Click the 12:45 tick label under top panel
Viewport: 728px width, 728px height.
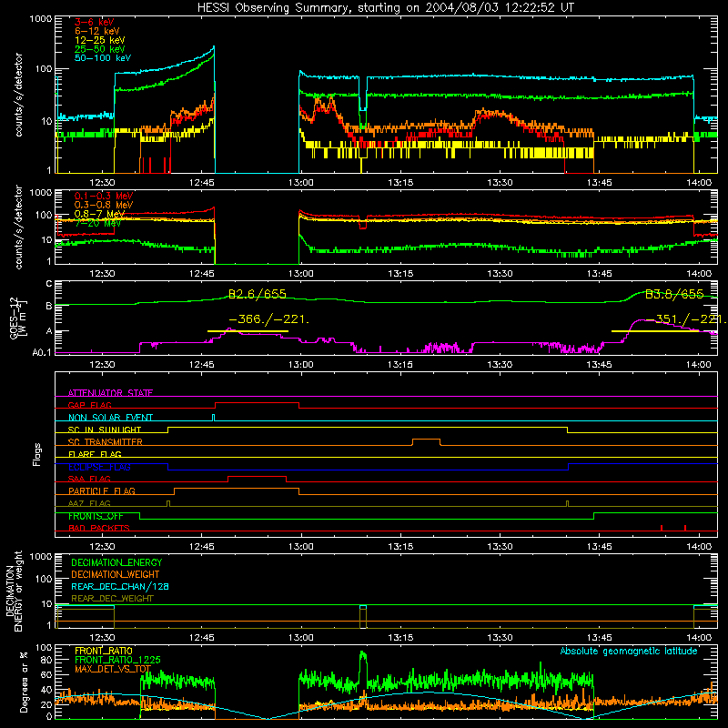tap(201, 183)
